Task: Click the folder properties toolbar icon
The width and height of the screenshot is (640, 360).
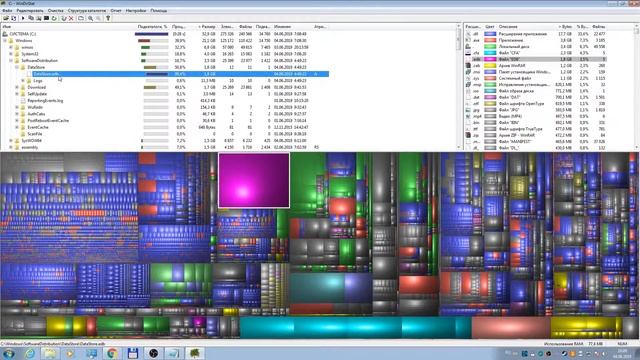Action: click(81, 18)
